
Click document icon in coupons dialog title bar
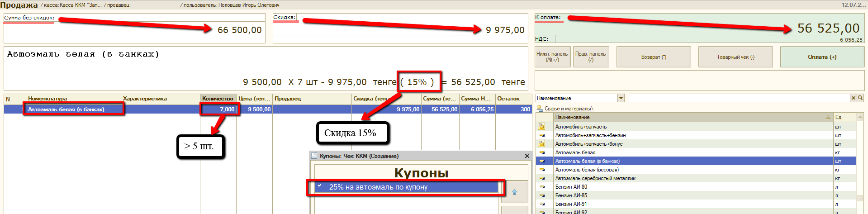click(x=314, y=156)
